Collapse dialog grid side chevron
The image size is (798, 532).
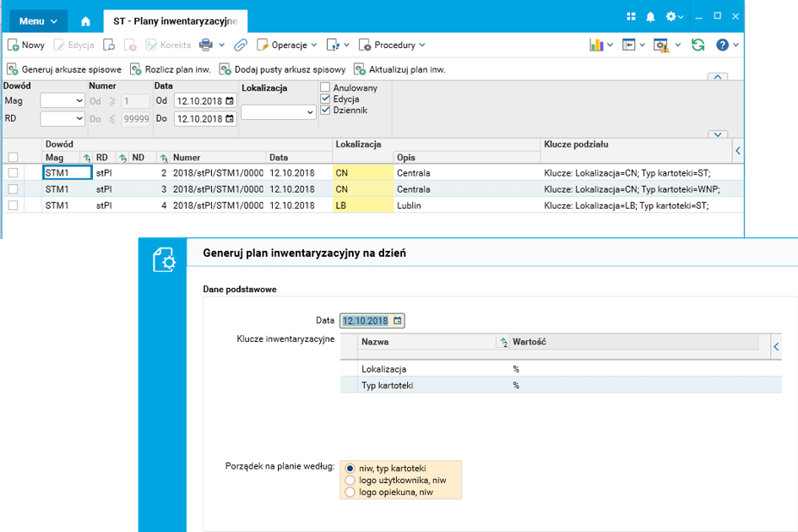776,347
